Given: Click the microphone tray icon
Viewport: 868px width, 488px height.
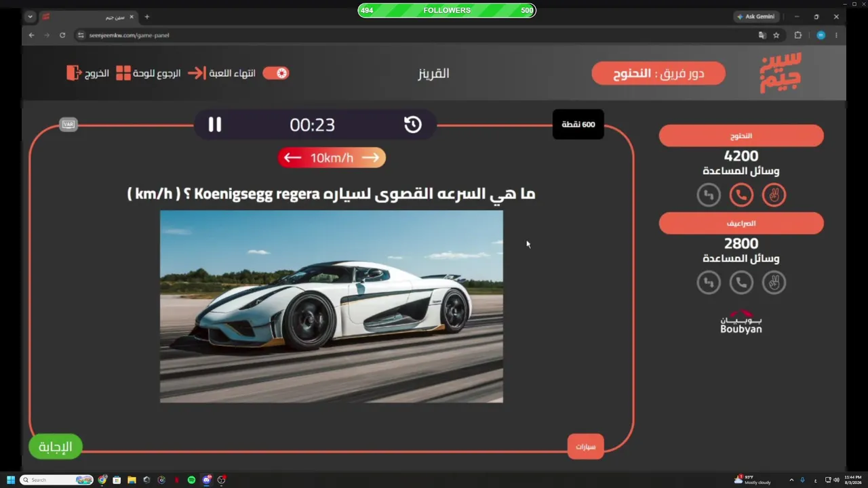Looking at the screenshot, I should coord(802,480).
